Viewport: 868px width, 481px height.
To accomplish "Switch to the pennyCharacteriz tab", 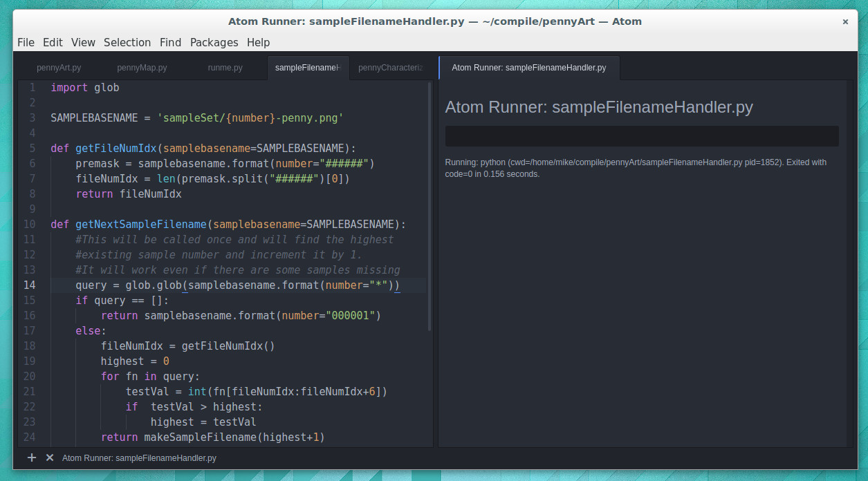I will point(391,68).
